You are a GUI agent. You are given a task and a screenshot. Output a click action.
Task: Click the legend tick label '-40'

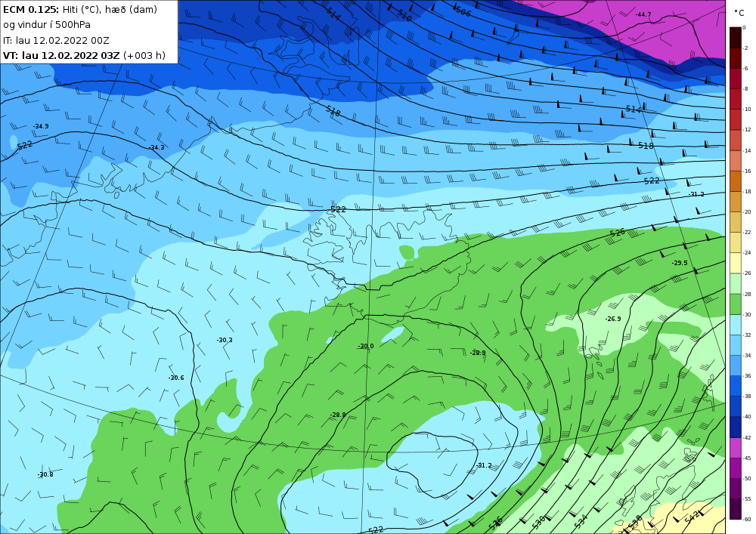pyautogui.click(x=747, y=416)
